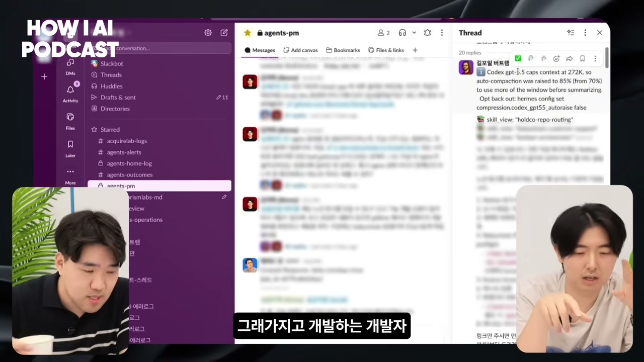Image resolution: width=644 pixels, height=362 pixels.
Task: Open the add reaction emoji picker
Action: (556, 59)
